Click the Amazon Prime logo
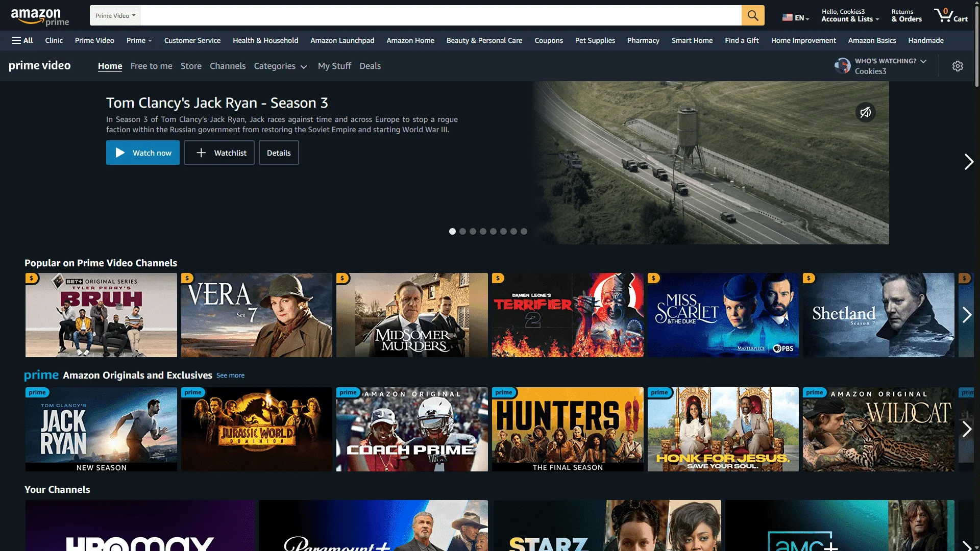Viewport: 980px width, 551px height. [x=40, y=17]
